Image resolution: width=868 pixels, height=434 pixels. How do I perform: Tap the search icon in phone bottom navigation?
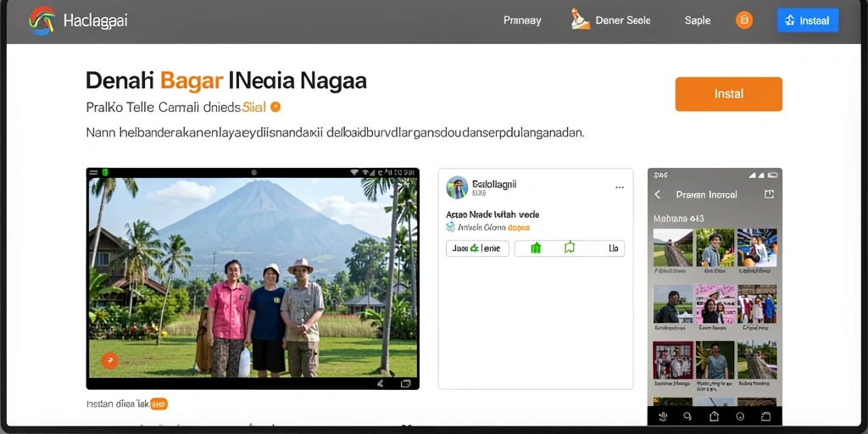point(687,416)
